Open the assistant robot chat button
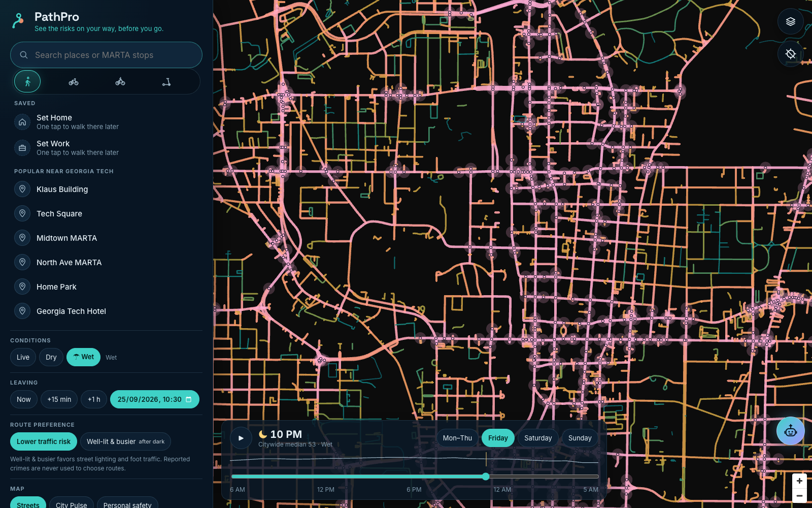 coord(791,431)
